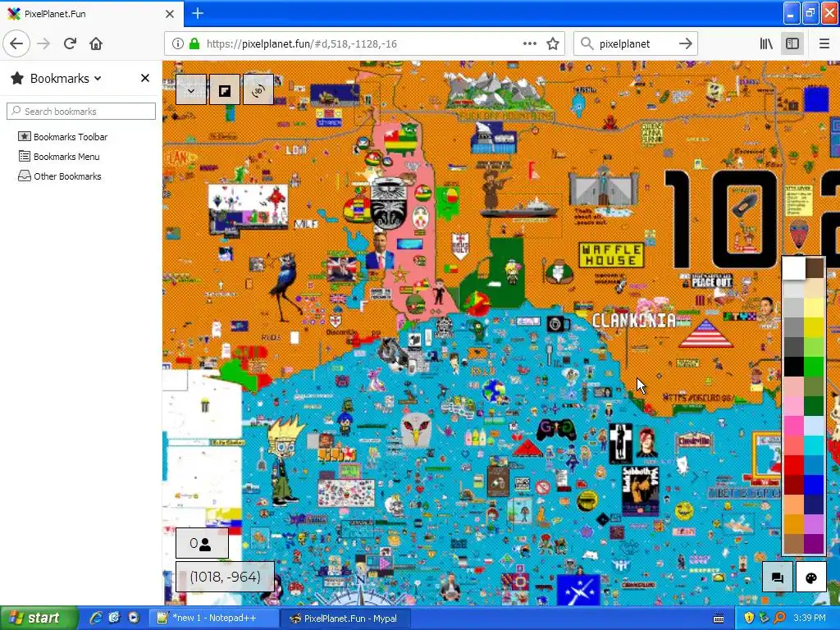Toggle the color palette button

pos(811,577)
